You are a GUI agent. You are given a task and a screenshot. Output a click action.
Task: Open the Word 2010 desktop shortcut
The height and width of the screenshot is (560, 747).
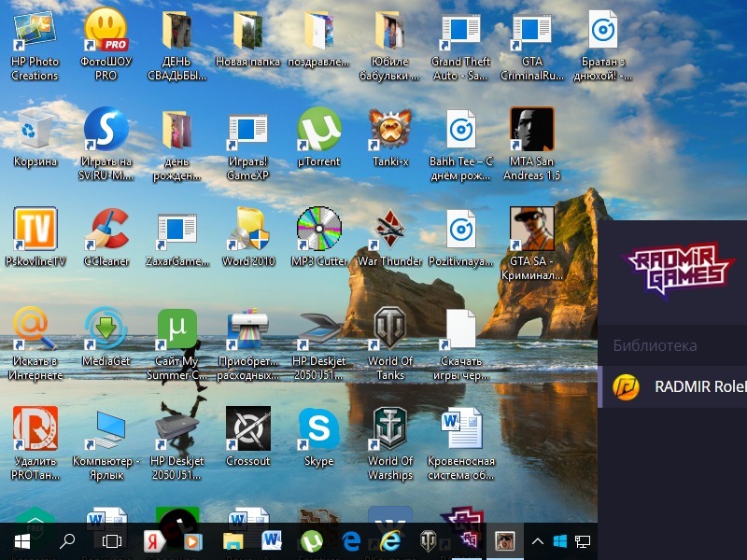(248, 230)
